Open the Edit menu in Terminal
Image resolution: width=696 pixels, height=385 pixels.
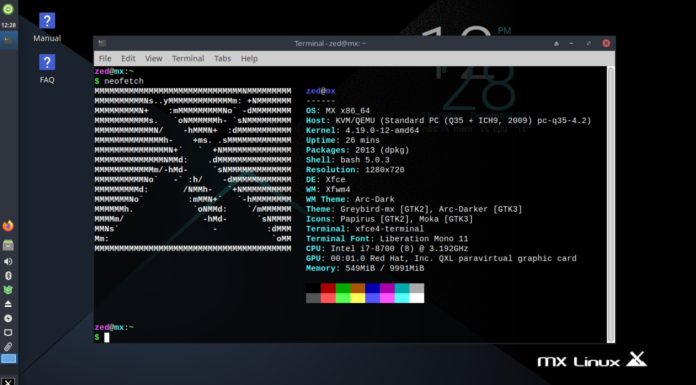128,59
